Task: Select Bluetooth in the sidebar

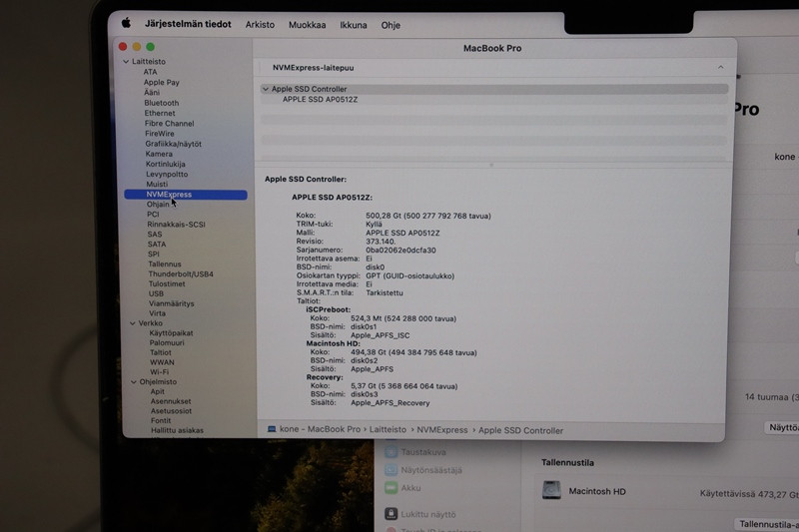Action: tap(162, 103)
